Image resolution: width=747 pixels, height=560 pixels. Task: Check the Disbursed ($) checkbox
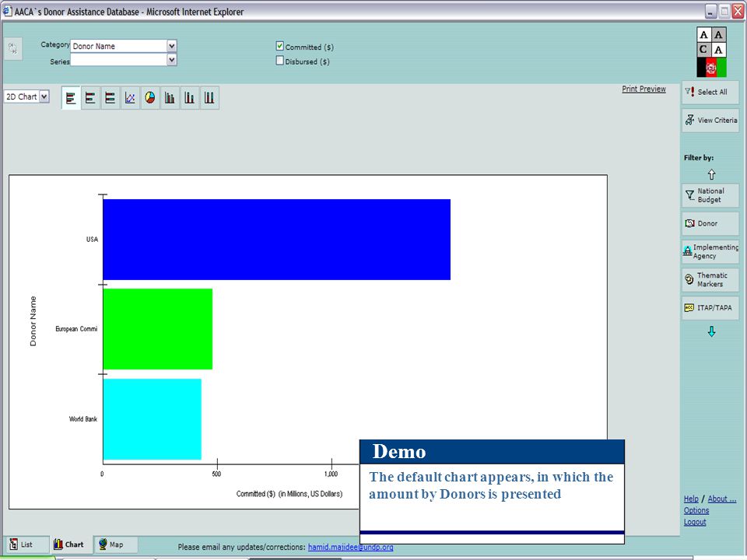279,61
